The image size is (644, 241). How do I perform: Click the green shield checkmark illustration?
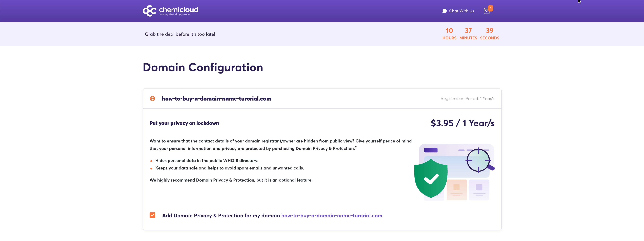coord(431,178)
